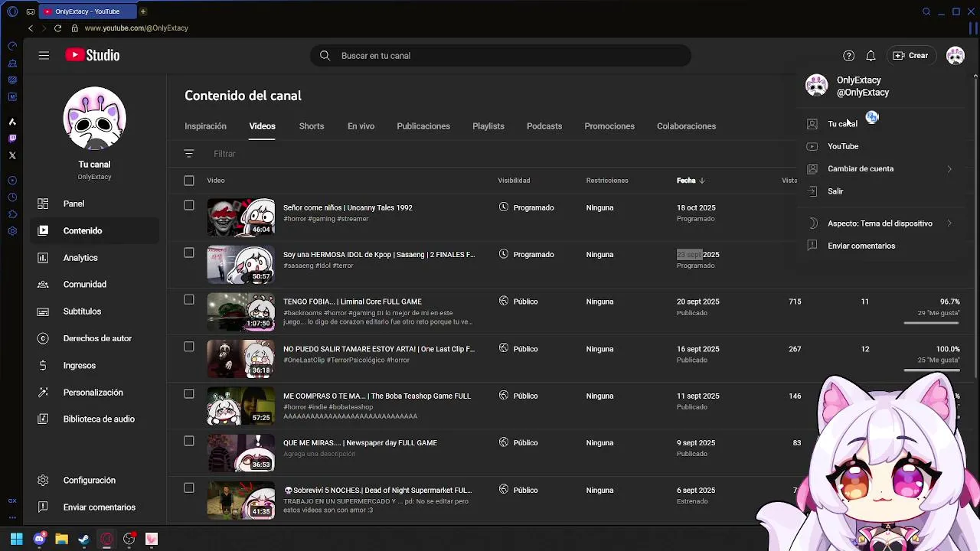Tick the select-all checkbox in the table header
980x551 pixels.
click(189, 181)
